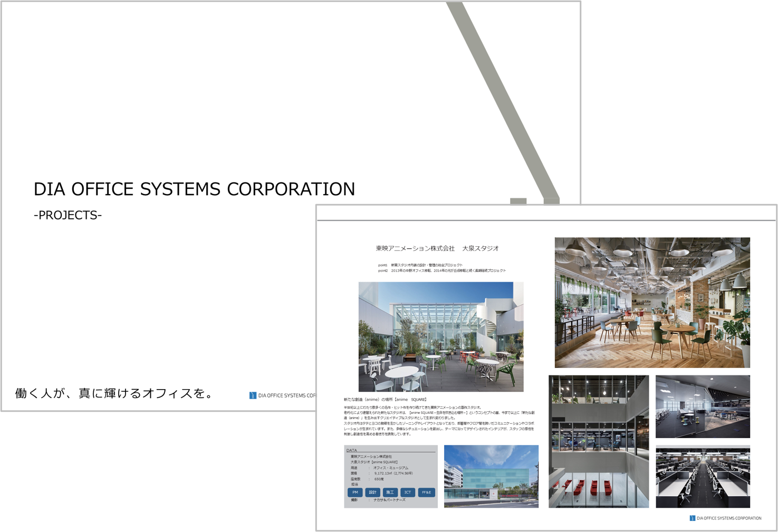Click the -PROJECTS- subtitle

click(x=68, y=215)
